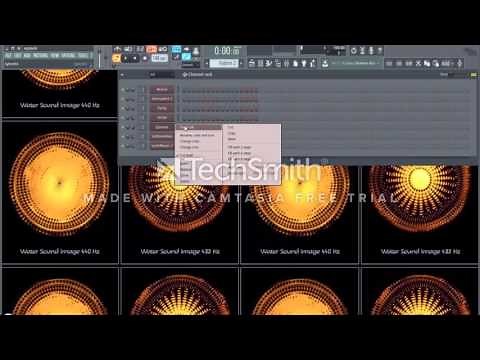The image size is (480, 360).
Task: Choose 'Cut' in the submenu
Action: tap(231, 127)
